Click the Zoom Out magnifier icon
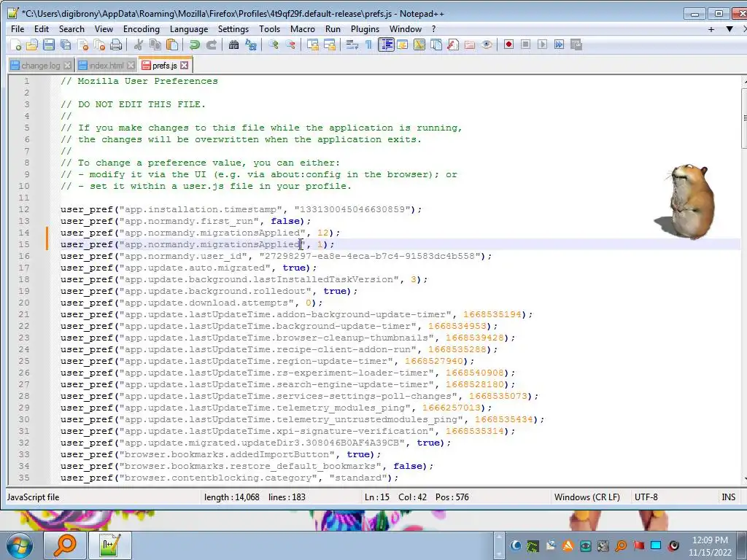The height and width of the screenshot is (560, 747). pos(290,44)
